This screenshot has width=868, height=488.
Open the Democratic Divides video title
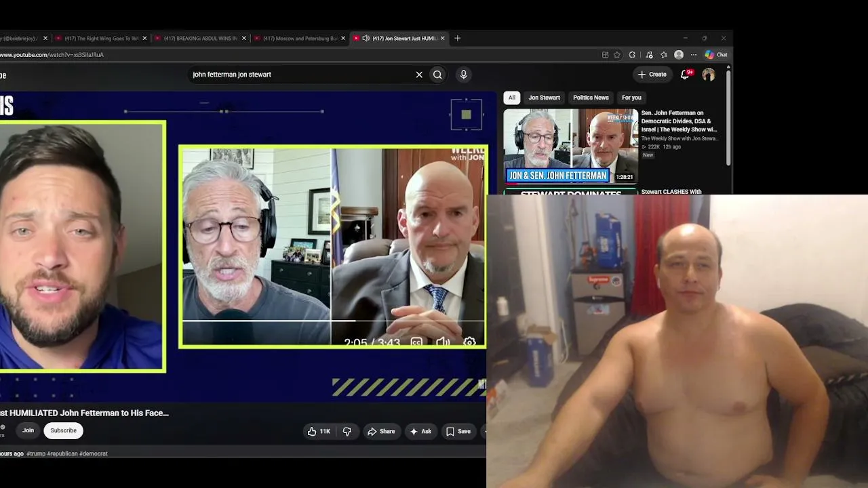tap(679, 121)
